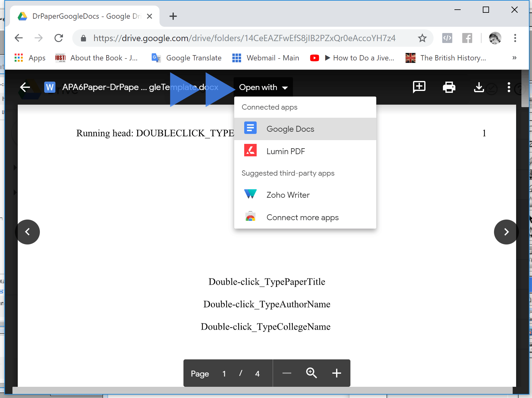The height and width of the screenshot is (398, 532).
Task: Bookmark the current page with the star
Action: (422, 38)
